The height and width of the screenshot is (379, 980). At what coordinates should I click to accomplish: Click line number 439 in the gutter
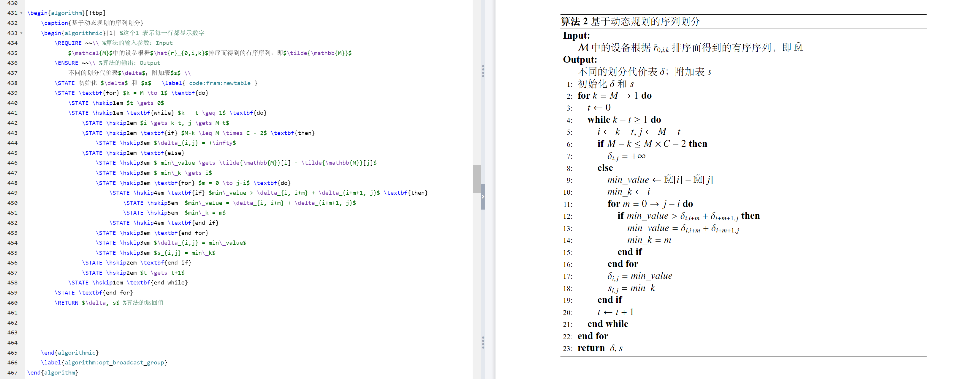coord(12,93)
